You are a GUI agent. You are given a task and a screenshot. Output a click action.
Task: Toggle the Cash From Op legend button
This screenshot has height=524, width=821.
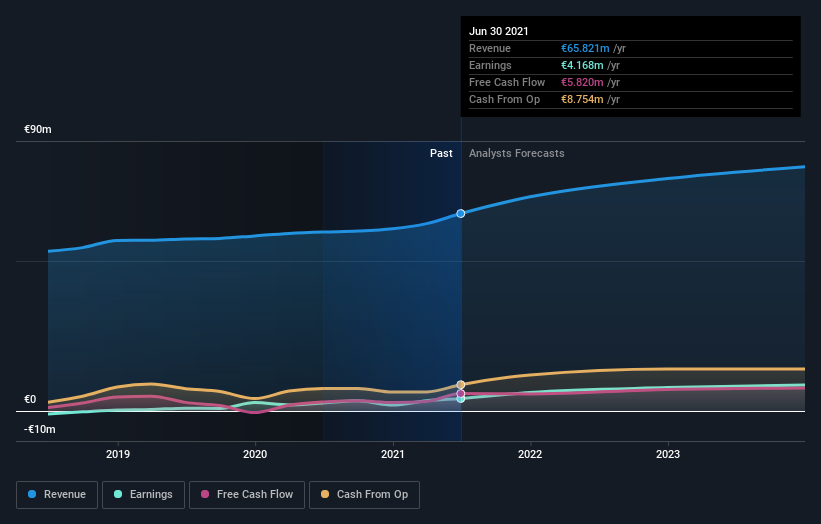pos(364,495)
